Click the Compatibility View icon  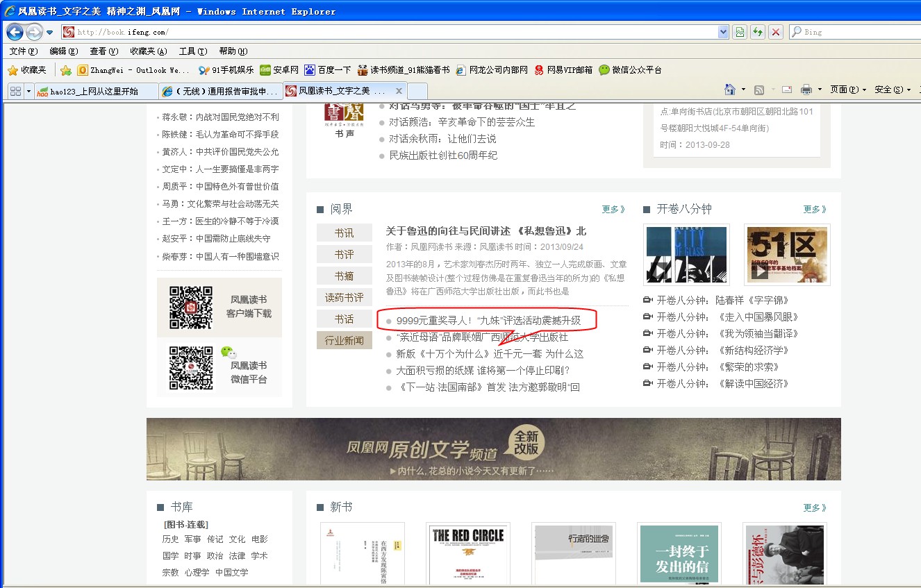click(740, 32)
